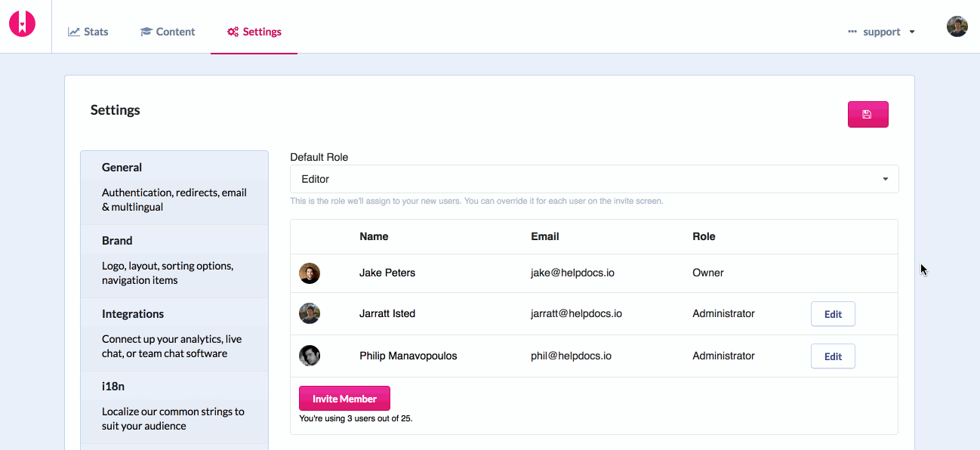Edit Philip Manavopoulos' member entry
980x450 pixels.
[x=833, y=356]
